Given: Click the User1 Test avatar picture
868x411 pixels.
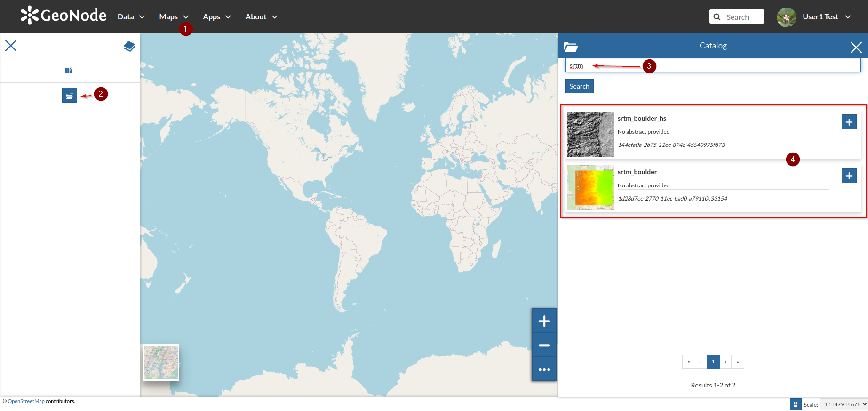Looking at the screenshot, I should tap(787, 17).
